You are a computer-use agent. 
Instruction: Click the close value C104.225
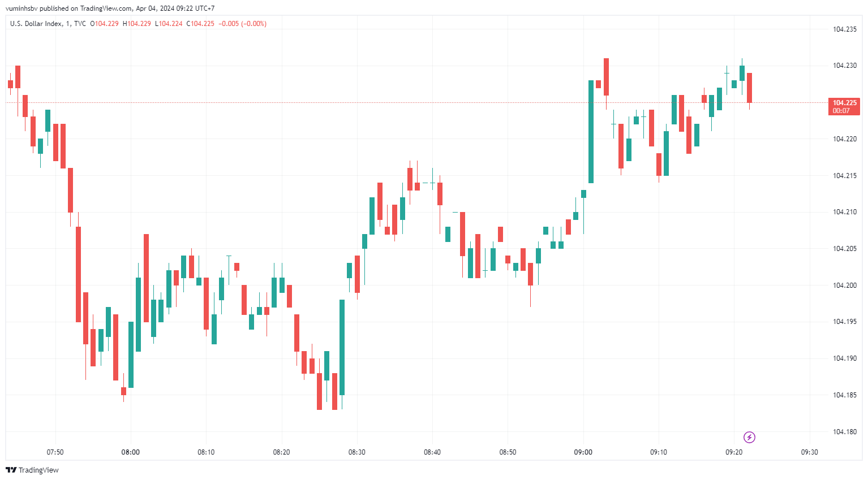coord(200,24)
